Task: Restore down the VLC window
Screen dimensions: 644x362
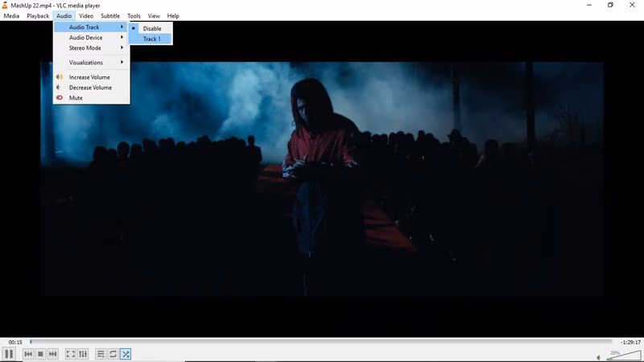Action: click(x=610, y=5)
